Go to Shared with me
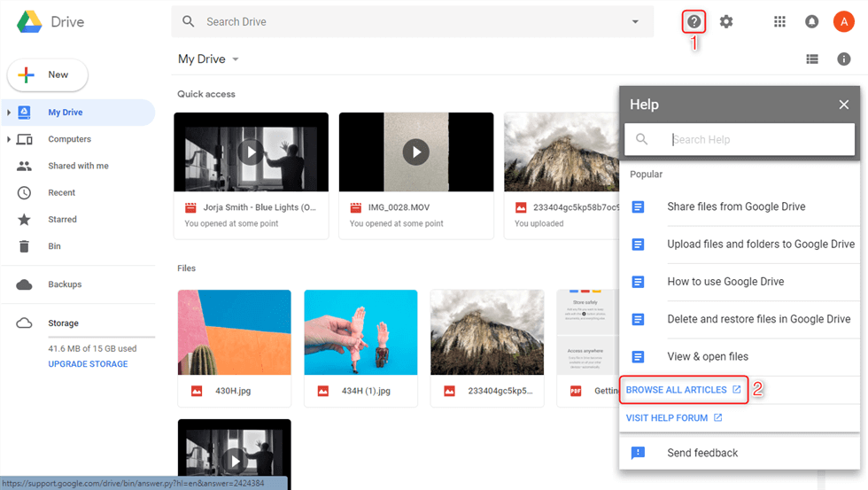The image size is (868, 490). (78, 166)
